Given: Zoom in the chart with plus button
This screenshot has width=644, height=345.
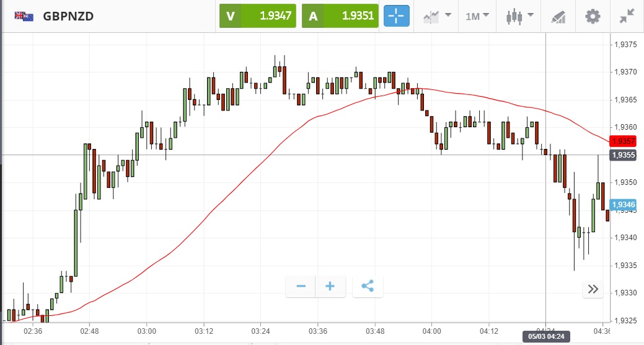Looking at the screenshot, I should (330, 286).
